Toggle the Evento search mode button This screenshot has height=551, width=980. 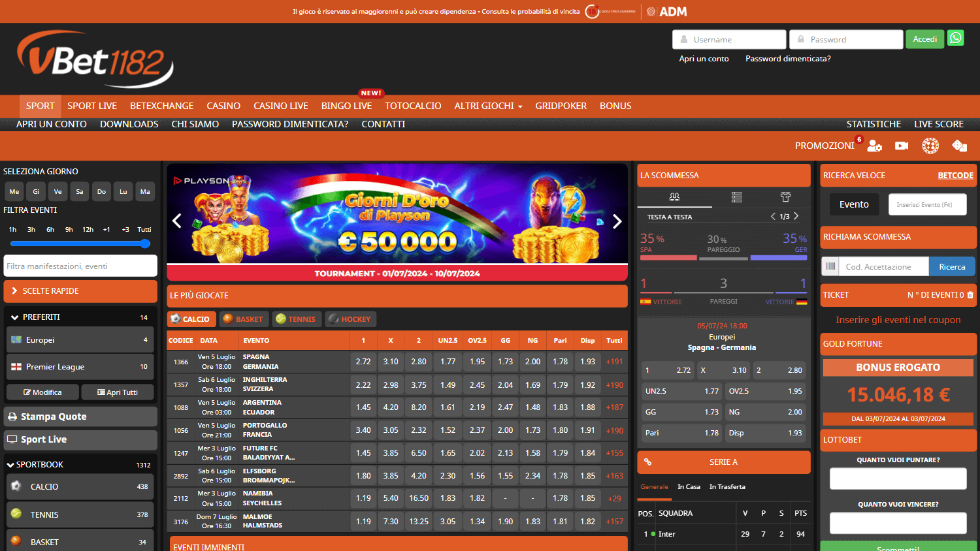(854, 204)
